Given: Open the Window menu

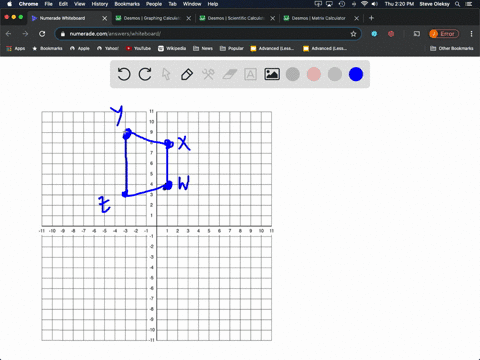Looking at the screenshot, I should [x=192, y=4].
